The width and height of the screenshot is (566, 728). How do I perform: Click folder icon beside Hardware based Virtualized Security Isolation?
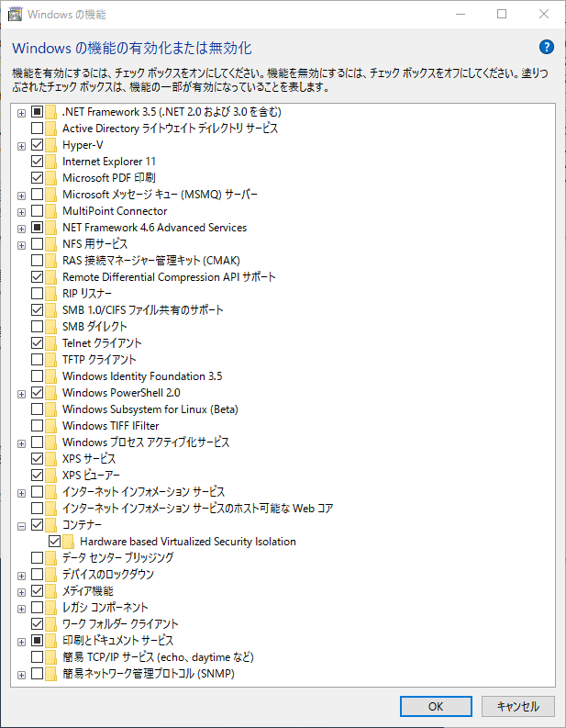(69, 542)
